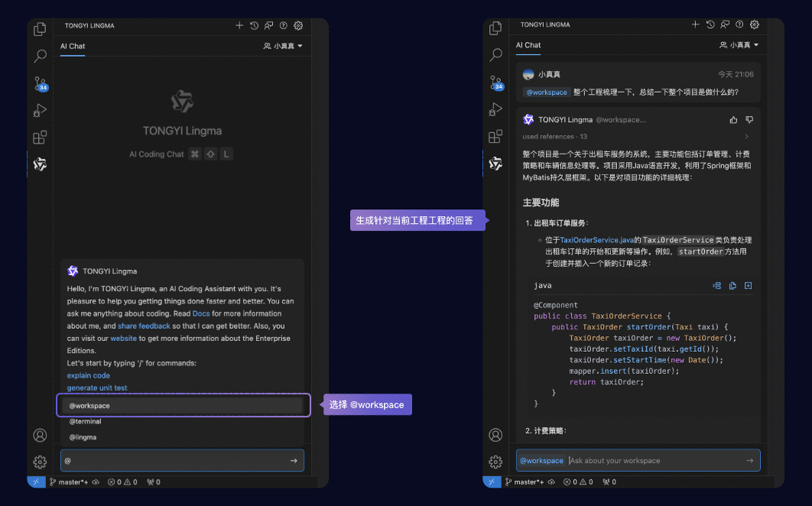This screenshot has width=812, height=506.
Task: Send message arrow in right chat input
Action: 749,460
